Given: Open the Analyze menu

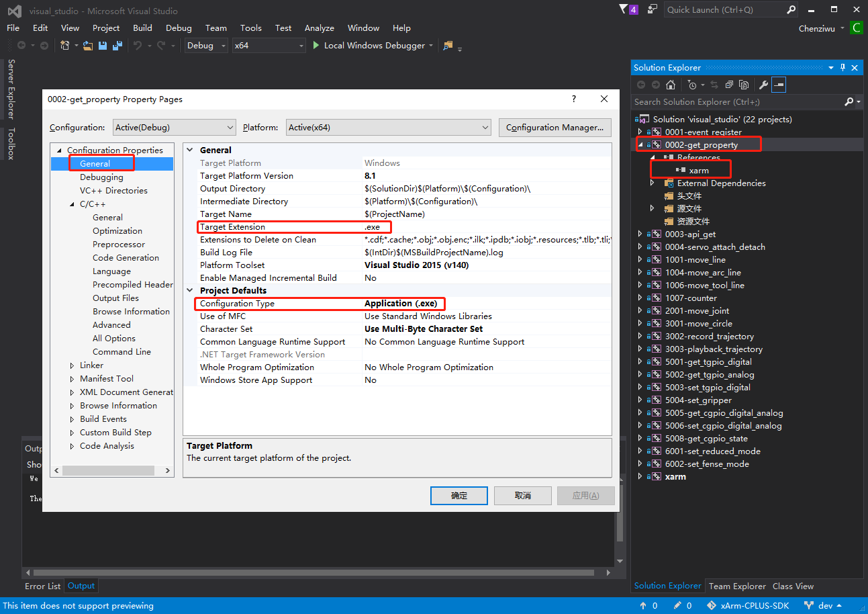Looking at the screenshot, I should [320, 28].
